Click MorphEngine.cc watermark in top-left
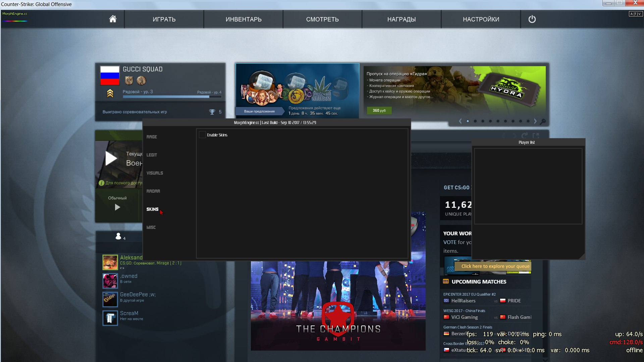The width and height of the screenshot is (644, 362). (15, 14)
